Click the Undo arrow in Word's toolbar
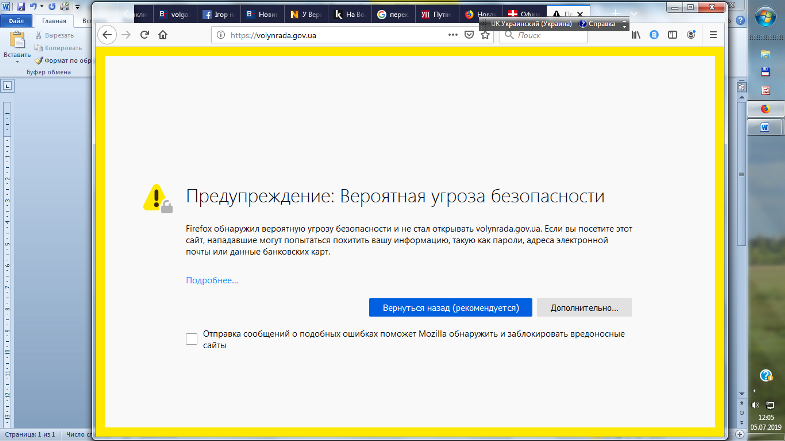 [33, 6]
